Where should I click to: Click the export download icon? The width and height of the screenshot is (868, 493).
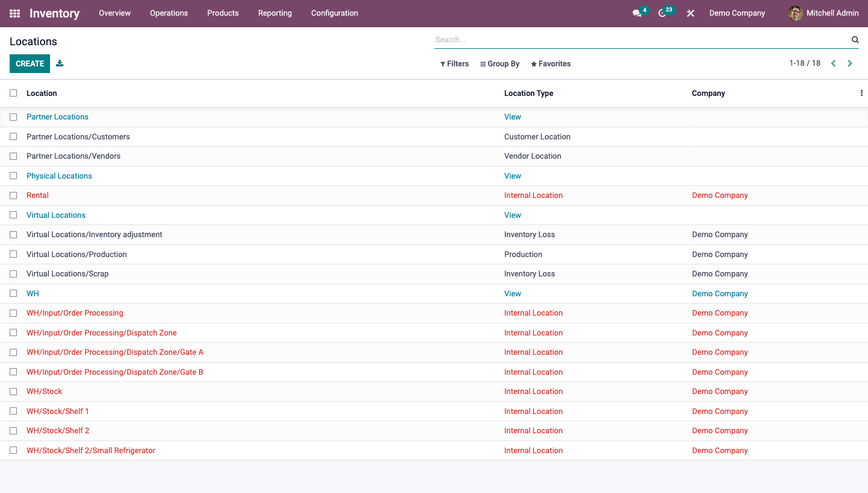[x=60, y=63]
